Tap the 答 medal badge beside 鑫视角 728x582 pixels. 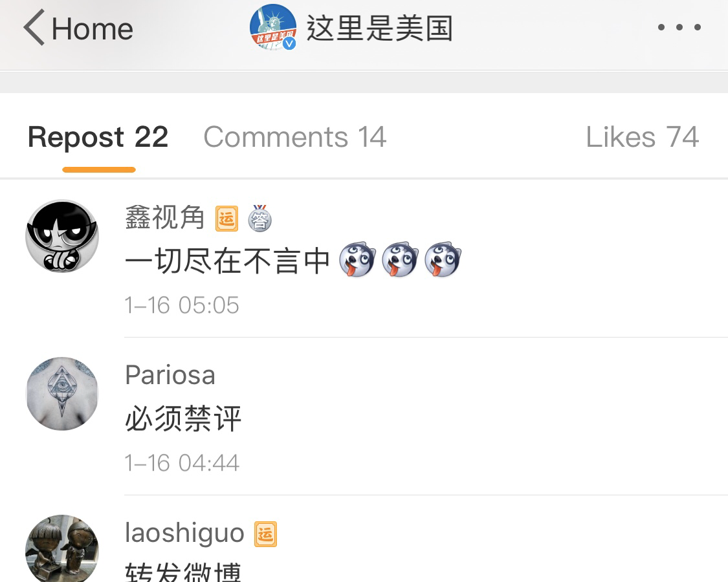[260, 218]
